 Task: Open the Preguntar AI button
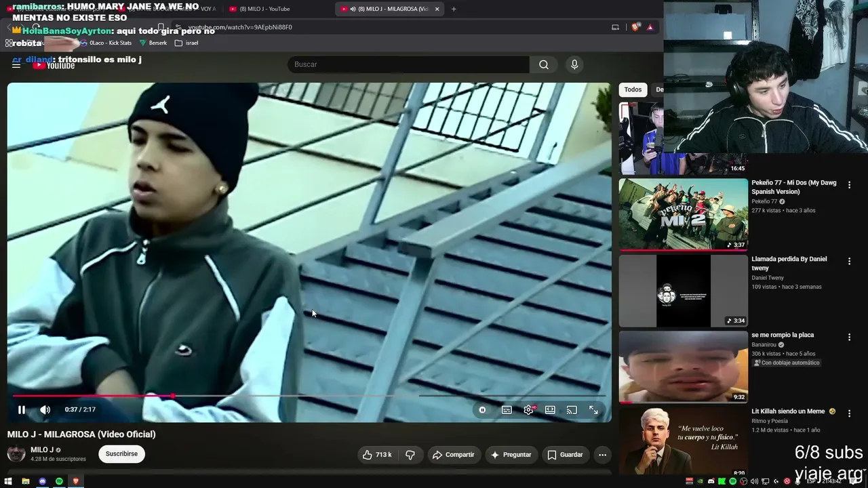[x=511, y=455]
